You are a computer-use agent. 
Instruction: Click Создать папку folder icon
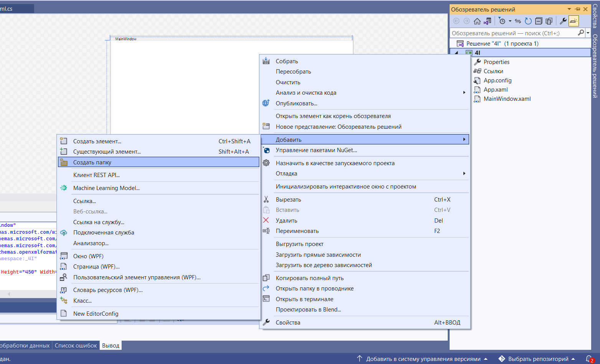[x=64, y=162]
